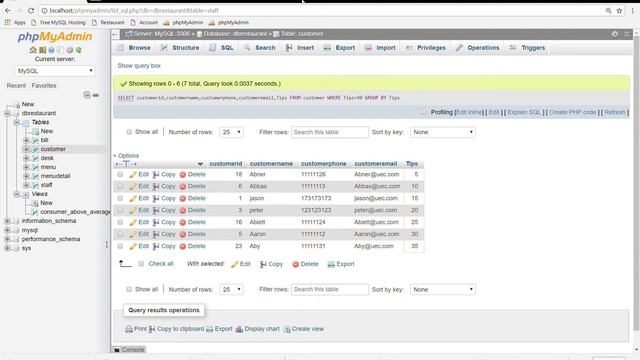Click the navigation panel link chain icon
This screenshot has height=360, width=640.
[96, 95]
